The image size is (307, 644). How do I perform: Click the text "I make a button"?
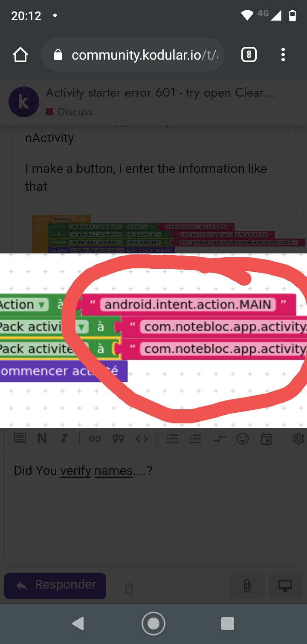[70, 169]
